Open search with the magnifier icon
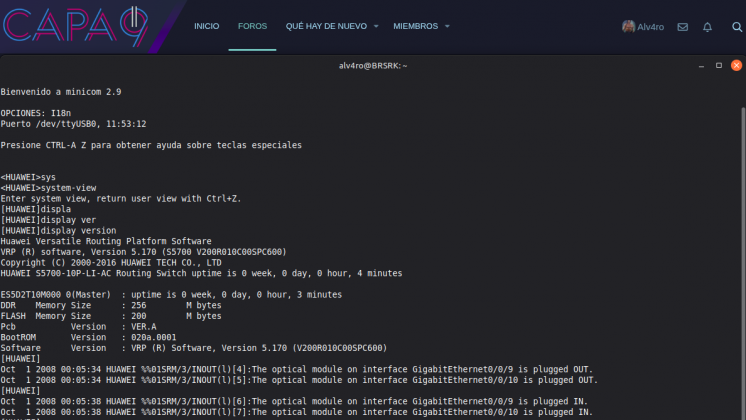Image resolution: width=746 pixels, height=420 pixels. coord(736,27)
